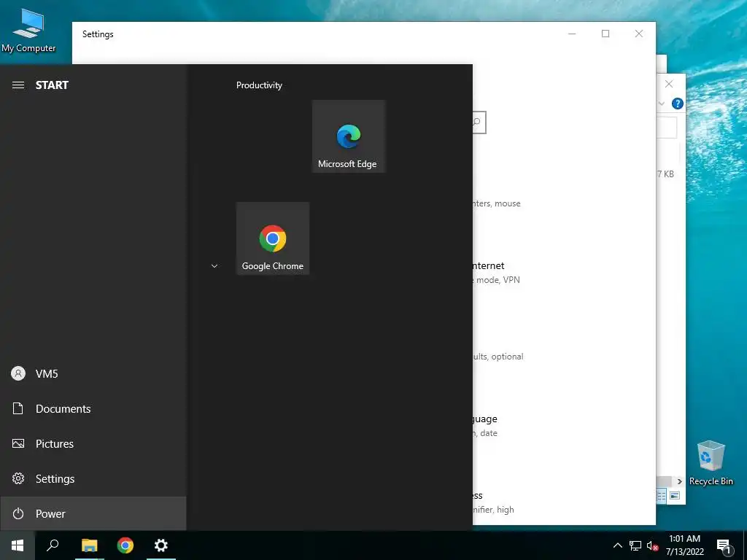The width and height of the screenshot is (747, 560).
Task: Click the VM5 user avatar icon
Action: (x=18, y=374)
